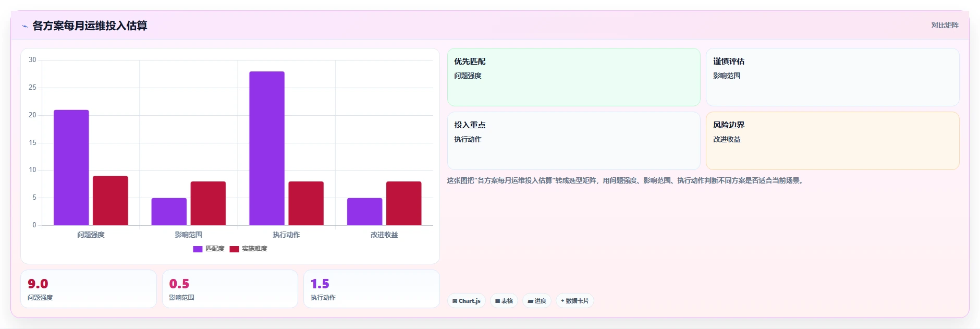Click the title 各方案每月运维投入估算
980x329 pixels.
90,26
